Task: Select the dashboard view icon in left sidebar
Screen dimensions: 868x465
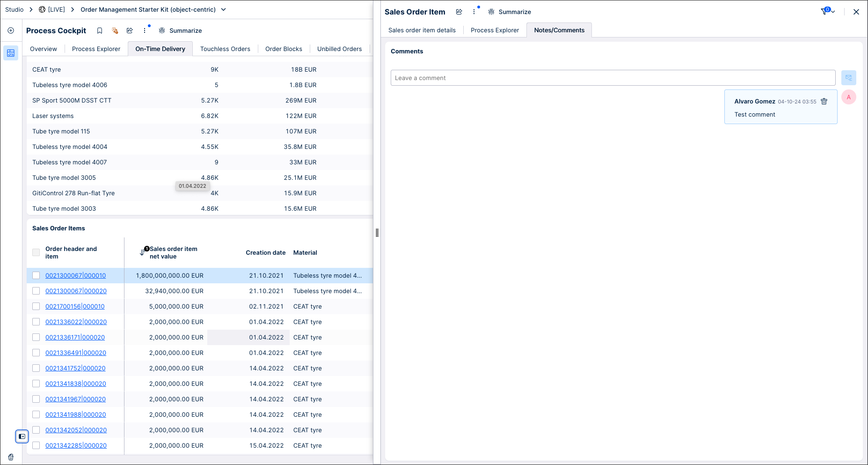Action: 11,53
